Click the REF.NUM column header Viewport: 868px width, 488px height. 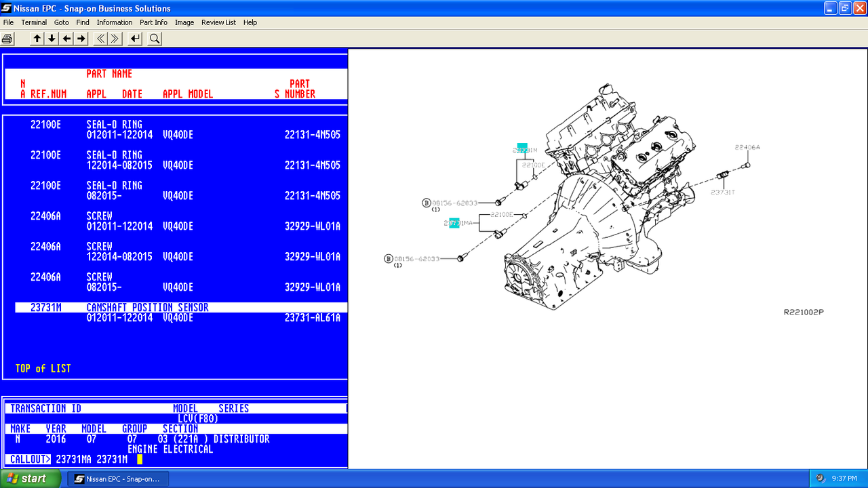tap(48, 94)
